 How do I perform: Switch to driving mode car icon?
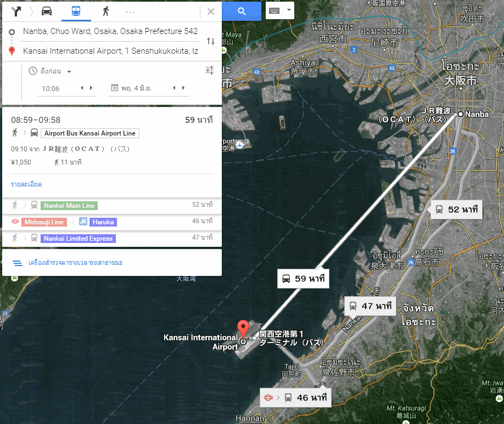coord(47,11)
